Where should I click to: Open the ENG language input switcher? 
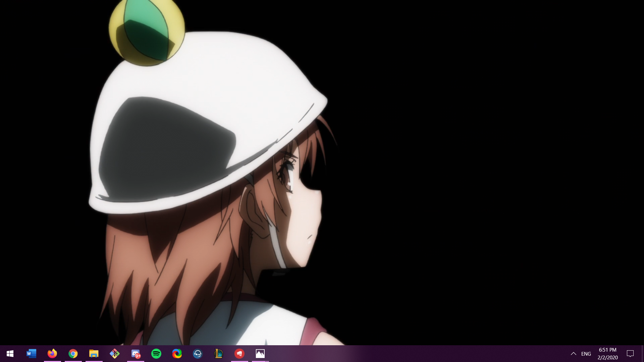point(586,354)
